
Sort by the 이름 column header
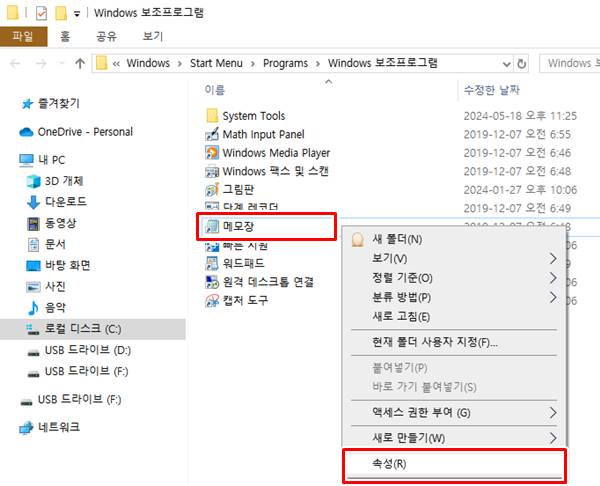pyautogui.click(x=215, y=90)
